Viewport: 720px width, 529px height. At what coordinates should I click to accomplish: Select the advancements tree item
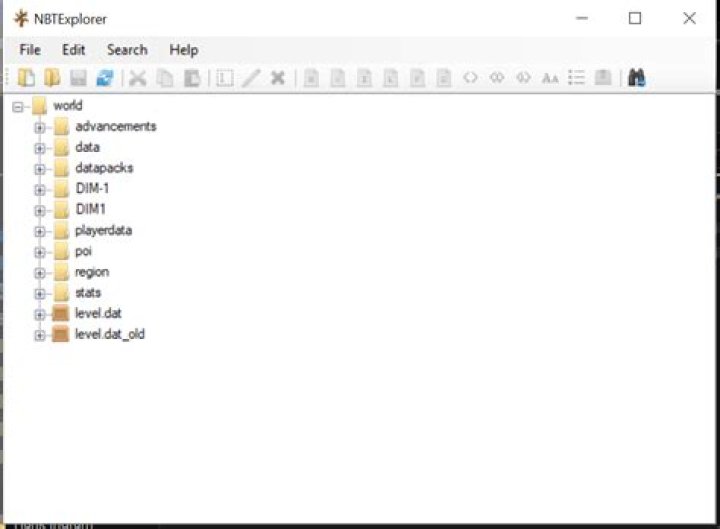pyautogui.click(x=116, y=126)
